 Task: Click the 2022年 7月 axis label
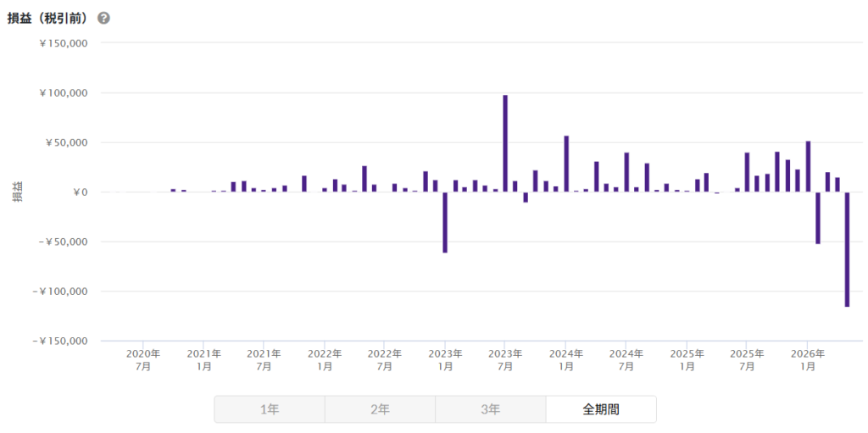click(384, 359)
